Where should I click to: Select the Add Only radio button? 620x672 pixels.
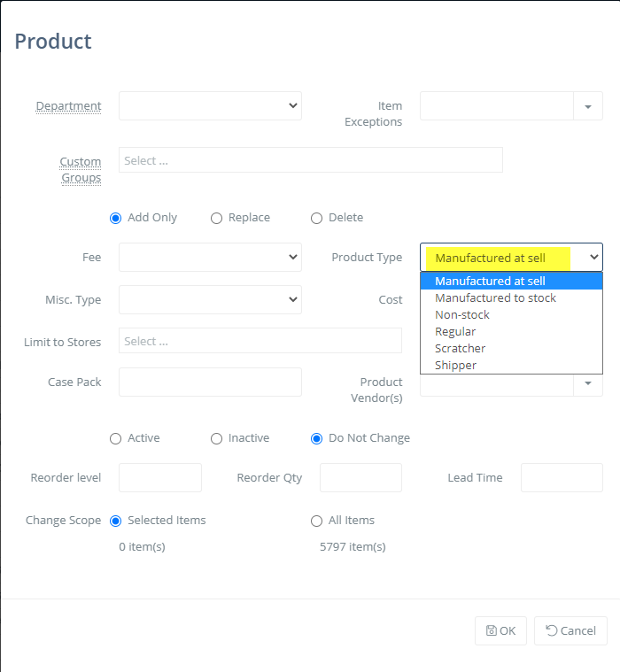click(x=115, y=218)
